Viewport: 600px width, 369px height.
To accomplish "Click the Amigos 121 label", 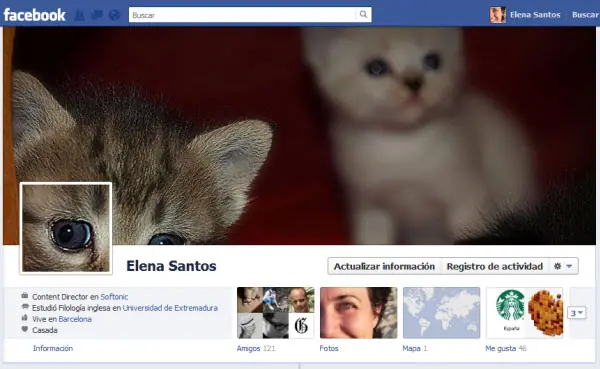I will [x=256, y=348].
